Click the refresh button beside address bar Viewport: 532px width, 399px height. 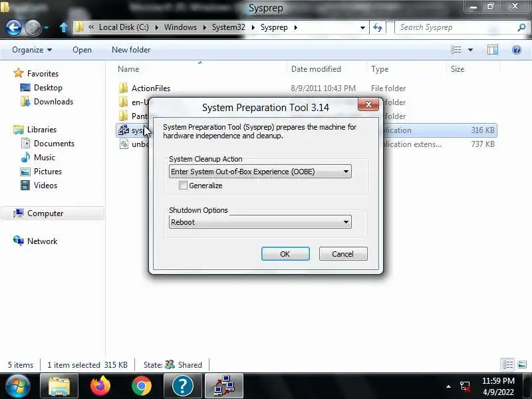[x=378, y=27]
